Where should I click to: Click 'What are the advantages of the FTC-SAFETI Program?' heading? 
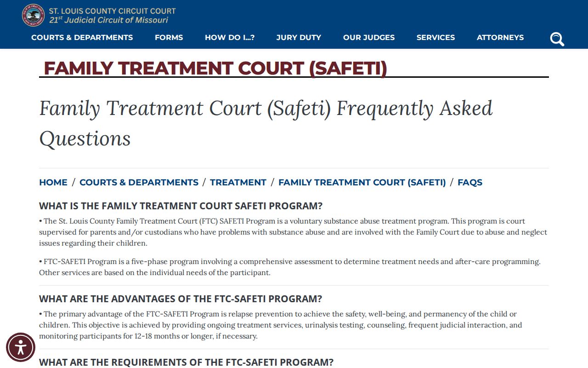[x=181, y=299]
